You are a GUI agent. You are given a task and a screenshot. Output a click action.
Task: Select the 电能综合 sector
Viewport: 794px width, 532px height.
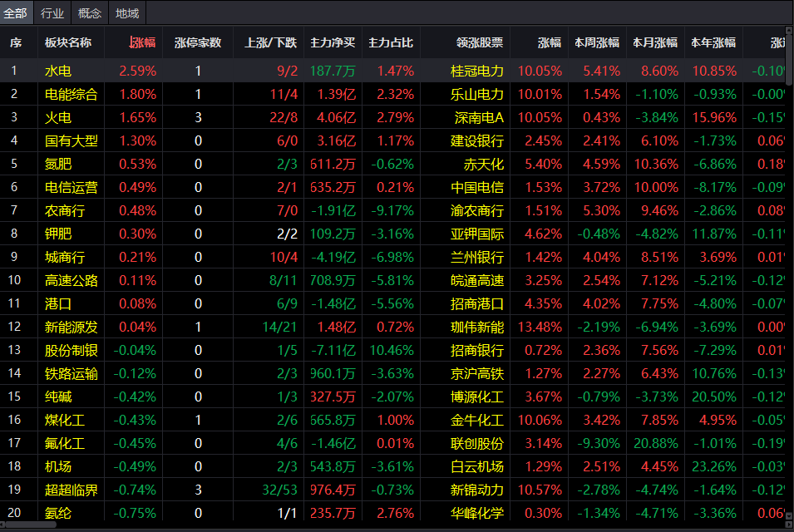pyautogui.click(x=71, y=94)
